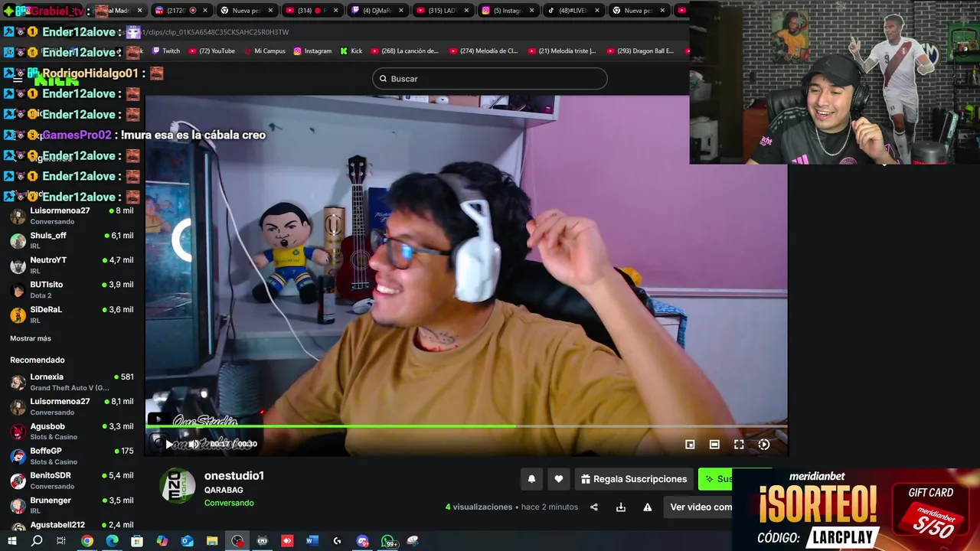Screen dimensions: 980x551
Task: Toggle theater mode icon in player
Action: [x=714, y=444]
